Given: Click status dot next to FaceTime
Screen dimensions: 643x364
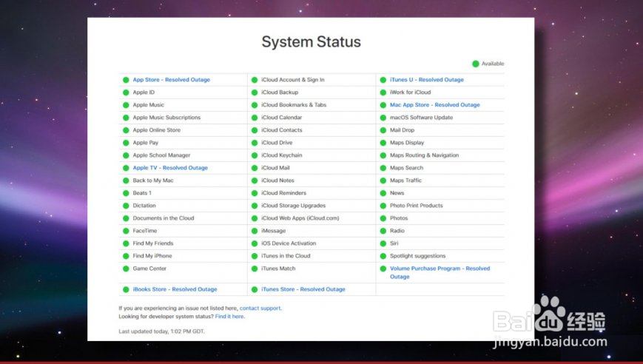Looking at the screenshot, I should (126, 231).
